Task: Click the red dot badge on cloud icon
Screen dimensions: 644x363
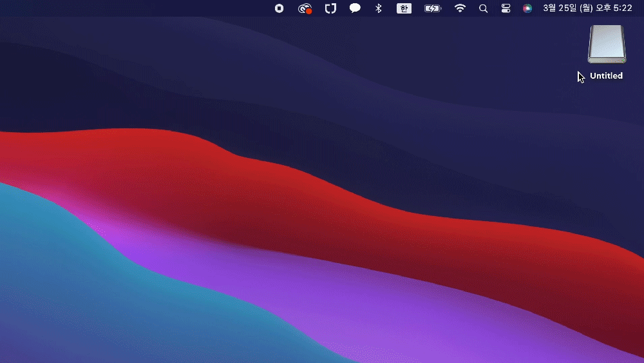Action: point(309,11)
